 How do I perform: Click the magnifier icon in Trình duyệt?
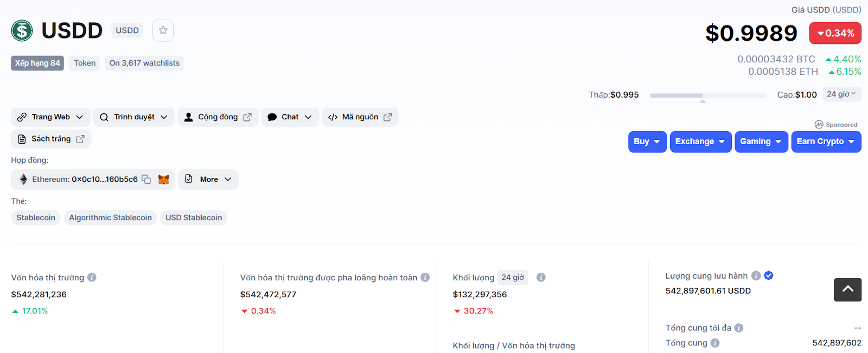pos(104,117)
